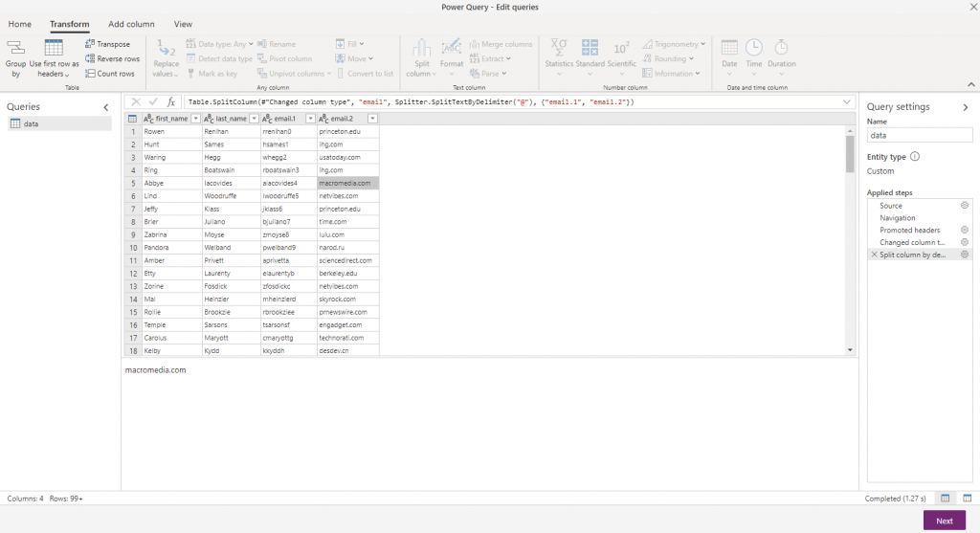Click the fx formula icon
Viewport: 980px width, 533px height.
(170, 101)
